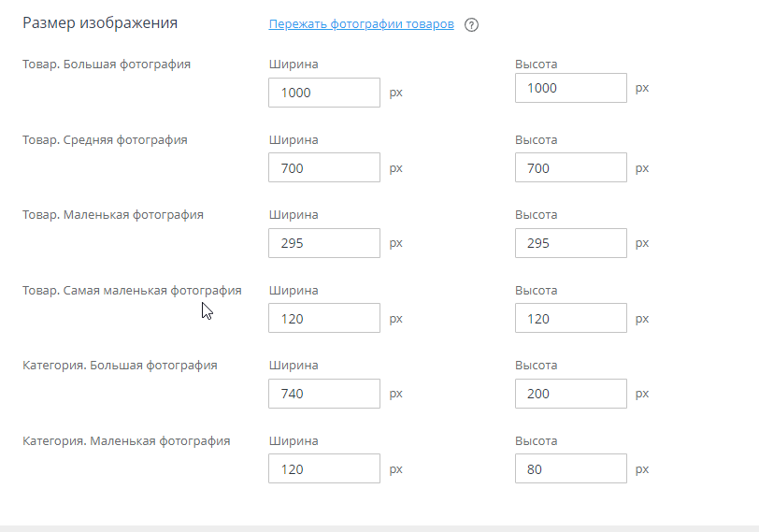Click the 'Категория. Маленькая фотография' label
Viewport: 759px width, 532px height.
126,441
